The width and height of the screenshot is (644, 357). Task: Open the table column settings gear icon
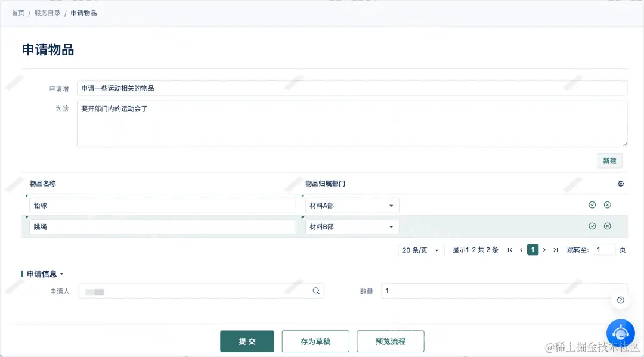pyautogui.click(x=621, y=184)
